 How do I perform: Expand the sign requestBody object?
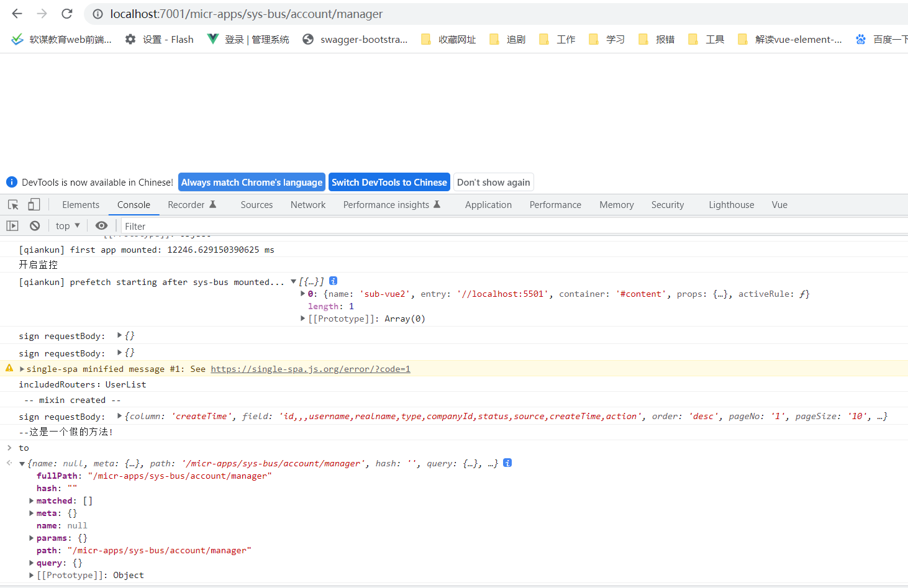119,335
